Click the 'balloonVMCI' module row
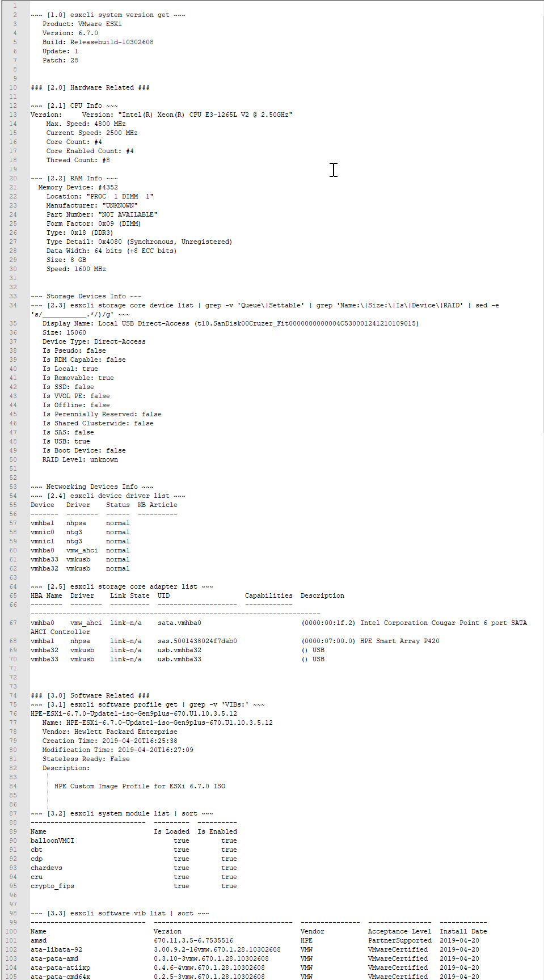Screen dimensions: 544x980 [x=134, y=840]
